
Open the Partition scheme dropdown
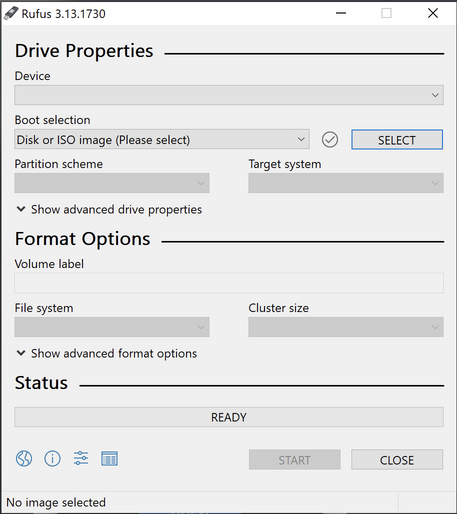coord(112,183)
